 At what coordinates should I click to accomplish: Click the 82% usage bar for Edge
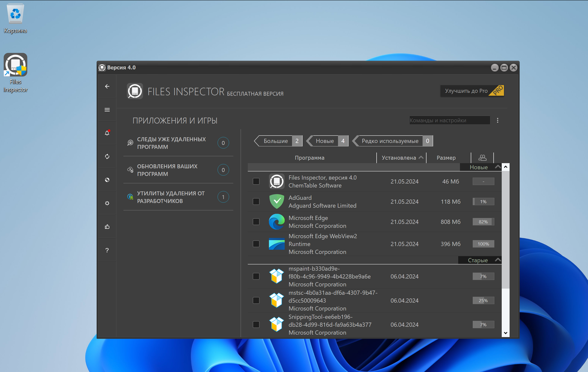pyautogui.click(x=483, y=222)
